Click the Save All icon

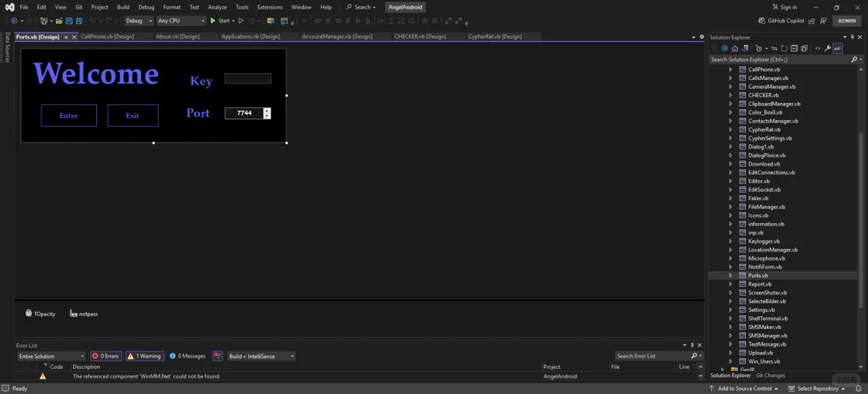(x=79, y=21)
